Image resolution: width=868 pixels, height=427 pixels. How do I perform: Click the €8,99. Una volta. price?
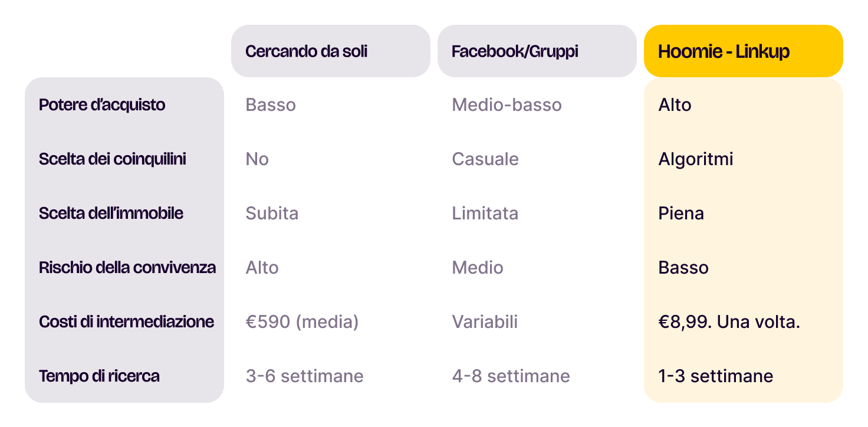(x=729, y=322)
